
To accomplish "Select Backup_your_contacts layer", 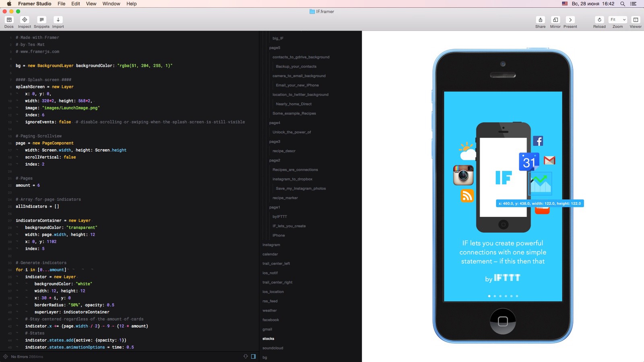I will [296, 66].
